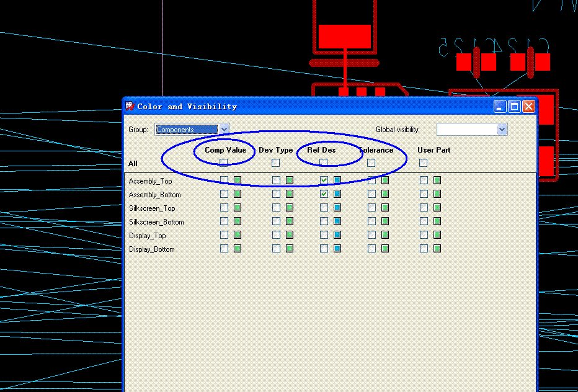Viewport: 578px width, 392px height.
Task: Turn on User Part for Display_Top
Action: tap(424, 235)
